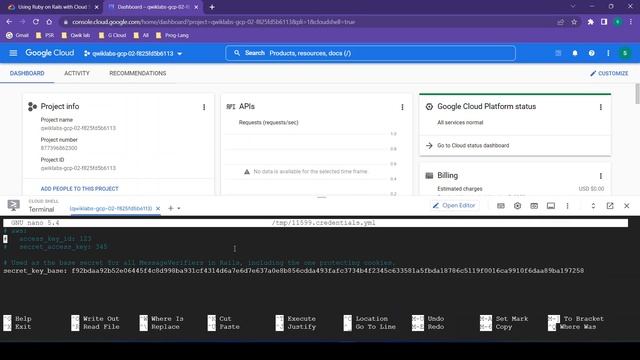This screenshot has height=360, width=640.
Task: Click Go to Cloud status dashboard link
Action: pyautogui.click(x=473, y=145)
